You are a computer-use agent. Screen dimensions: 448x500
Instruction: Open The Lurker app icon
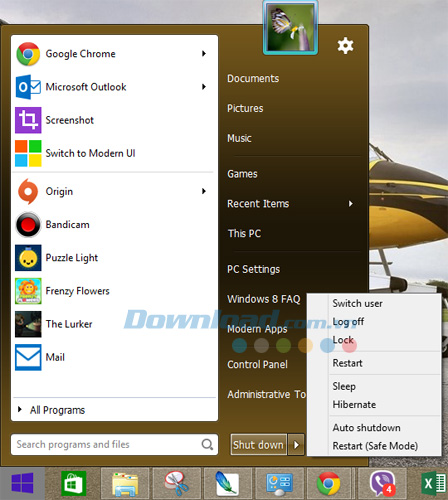(x=28, y=324)
